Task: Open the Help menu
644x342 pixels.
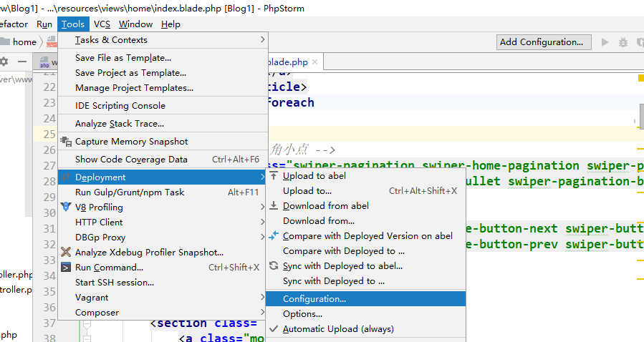Action: [x=170, y=24]
